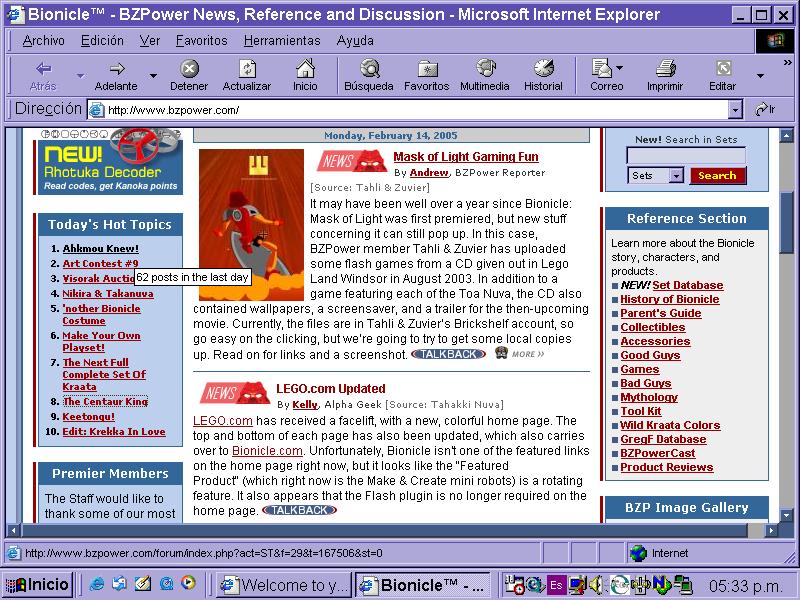Open the Multimedia pane
The image size is (800, 600).
pos(485,68)
